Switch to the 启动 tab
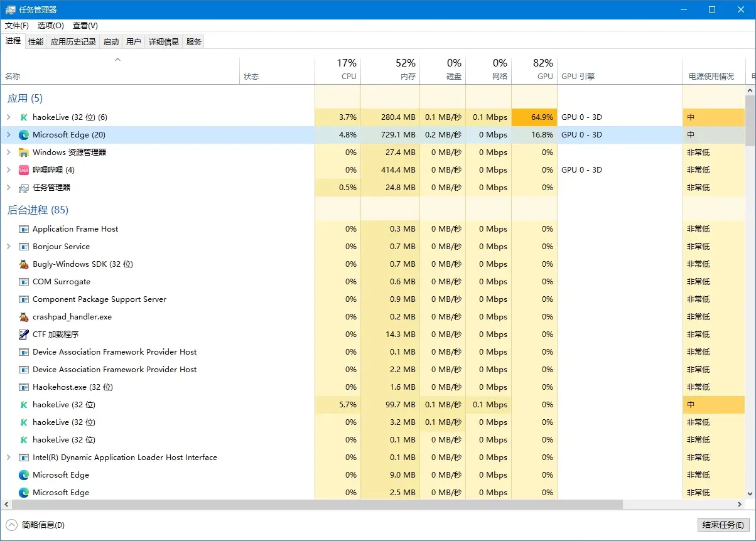 coord(111,42)
